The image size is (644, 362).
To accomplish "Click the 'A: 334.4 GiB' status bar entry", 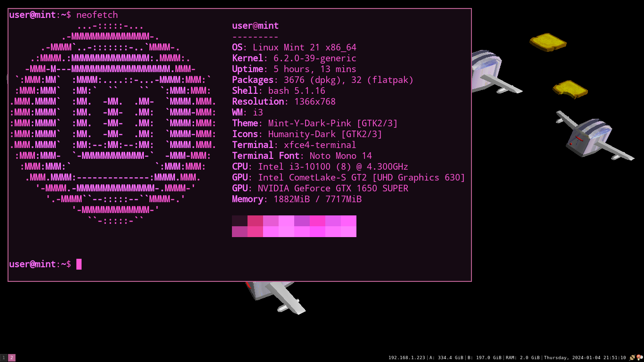I will click(x=446, y=358).
